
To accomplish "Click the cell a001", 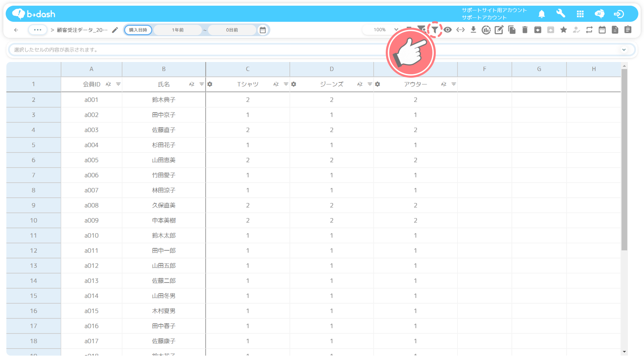I will click(x=91, y=100).
